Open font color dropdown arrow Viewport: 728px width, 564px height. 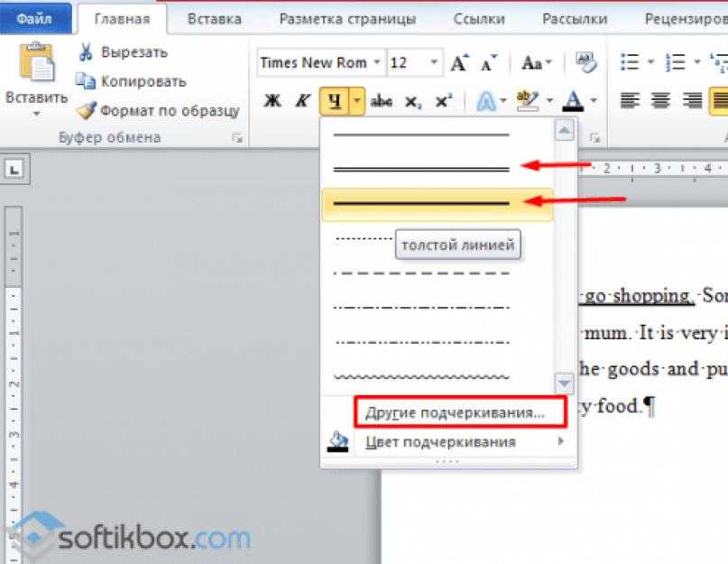[594, 100]
